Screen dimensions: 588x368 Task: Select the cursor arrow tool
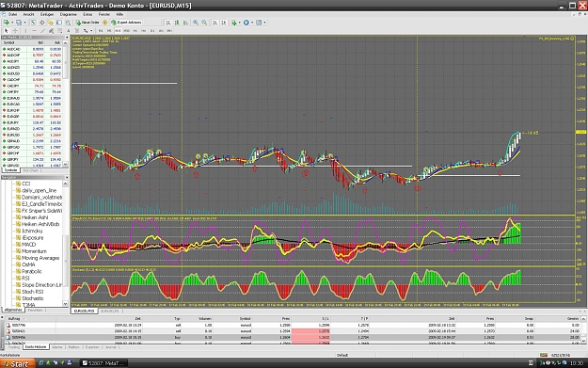point(6,30)
